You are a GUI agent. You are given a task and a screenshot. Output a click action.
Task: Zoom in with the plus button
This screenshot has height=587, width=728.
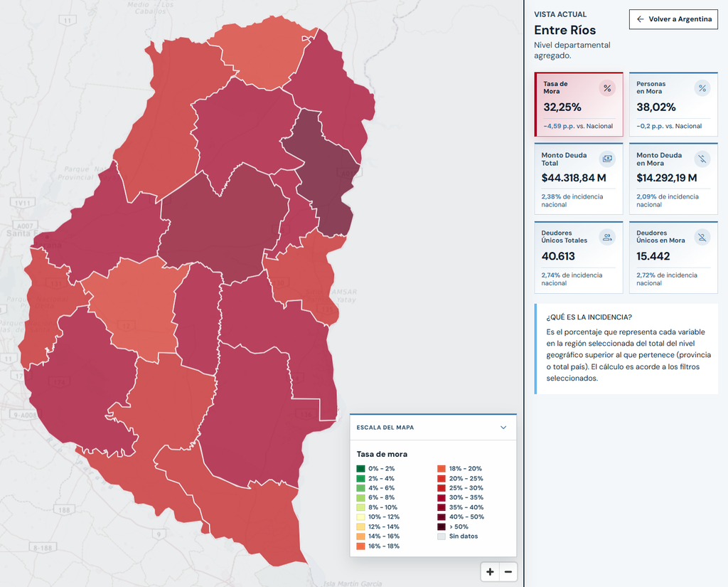[x=490, y=571]
